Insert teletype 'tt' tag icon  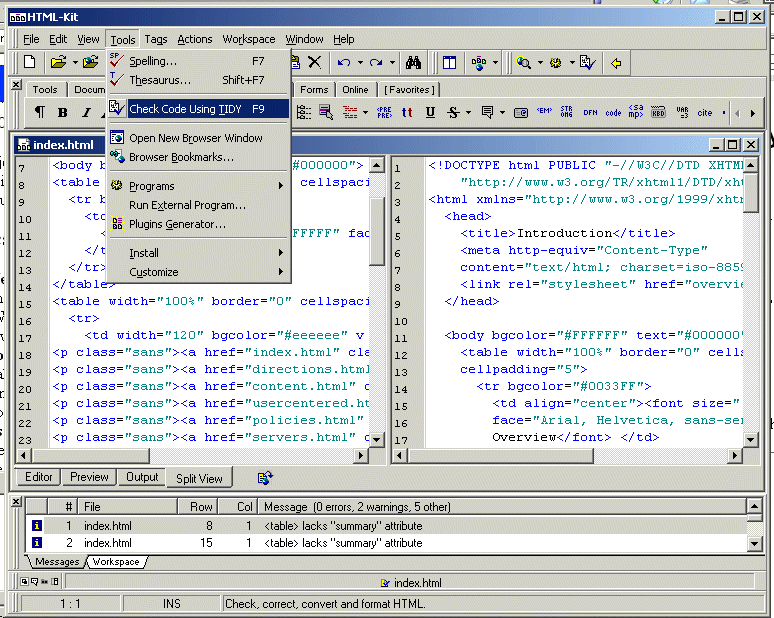point(407,113)
